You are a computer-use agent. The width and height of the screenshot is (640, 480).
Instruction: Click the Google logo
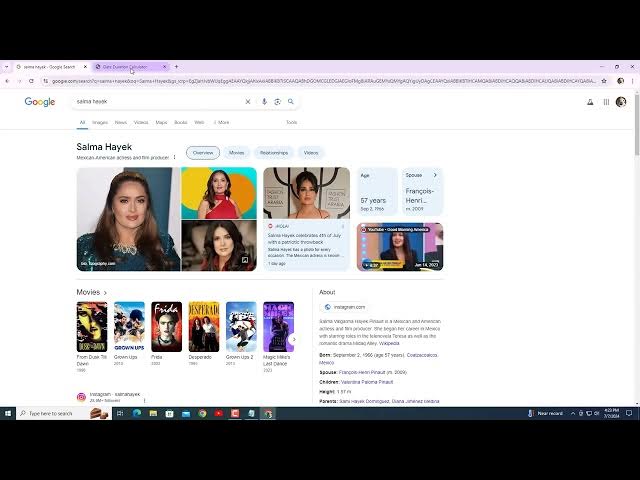40,102
